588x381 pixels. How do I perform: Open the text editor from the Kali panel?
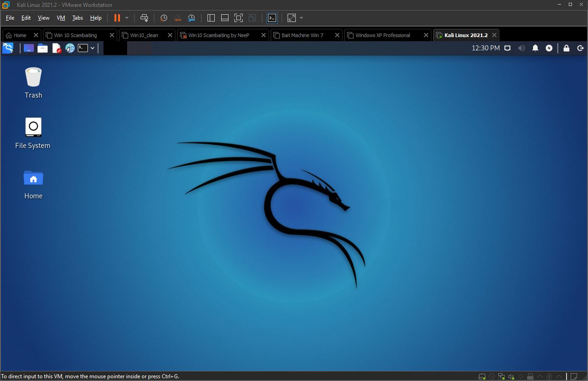pos(57,48)
